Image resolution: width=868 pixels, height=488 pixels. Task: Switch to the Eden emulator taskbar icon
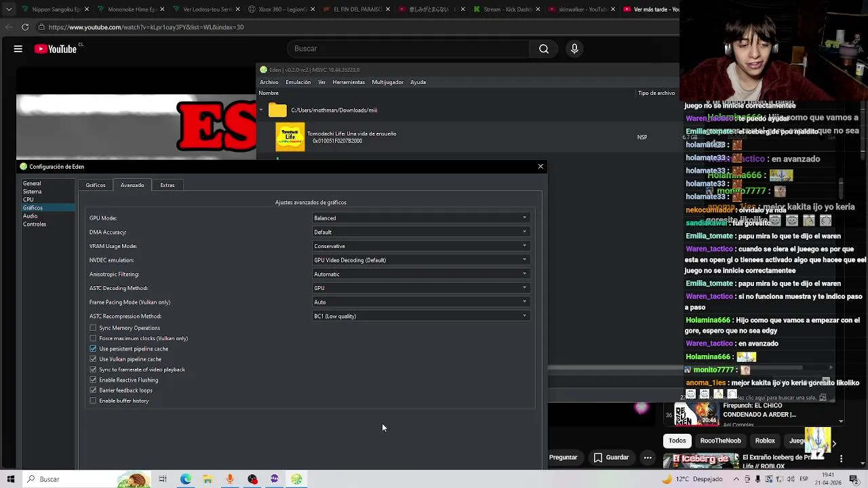point(296,479)
